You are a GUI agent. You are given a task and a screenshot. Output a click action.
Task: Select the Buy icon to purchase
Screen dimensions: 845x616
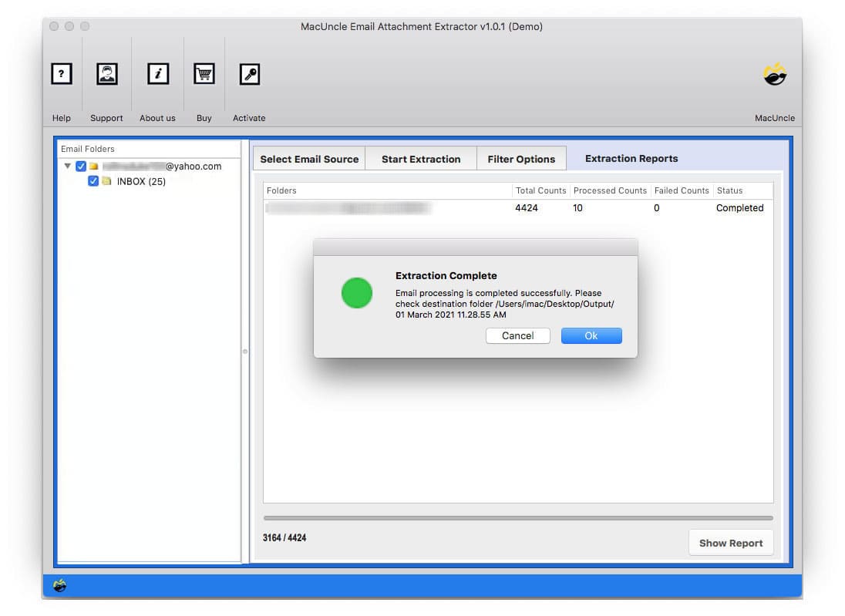click(x=204, y=74)
